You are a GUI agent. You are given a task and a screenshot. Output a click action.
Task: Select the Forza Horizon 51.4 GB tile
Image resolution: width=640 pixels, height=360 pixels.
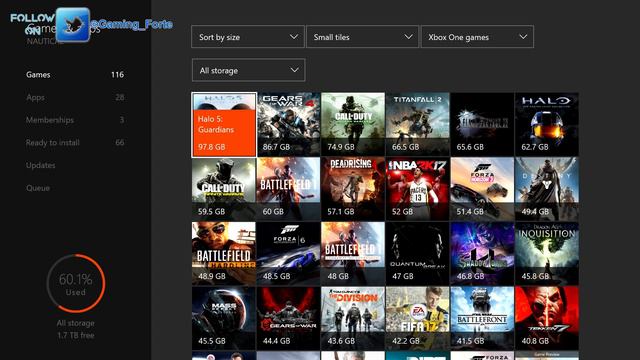(x=482, y=189)
